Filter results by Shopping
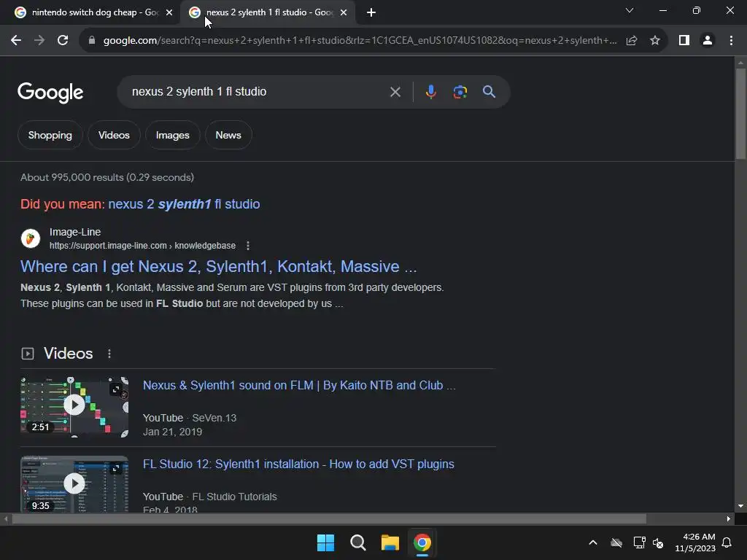The height and width of the screenshot is (560, 747). 50,135
